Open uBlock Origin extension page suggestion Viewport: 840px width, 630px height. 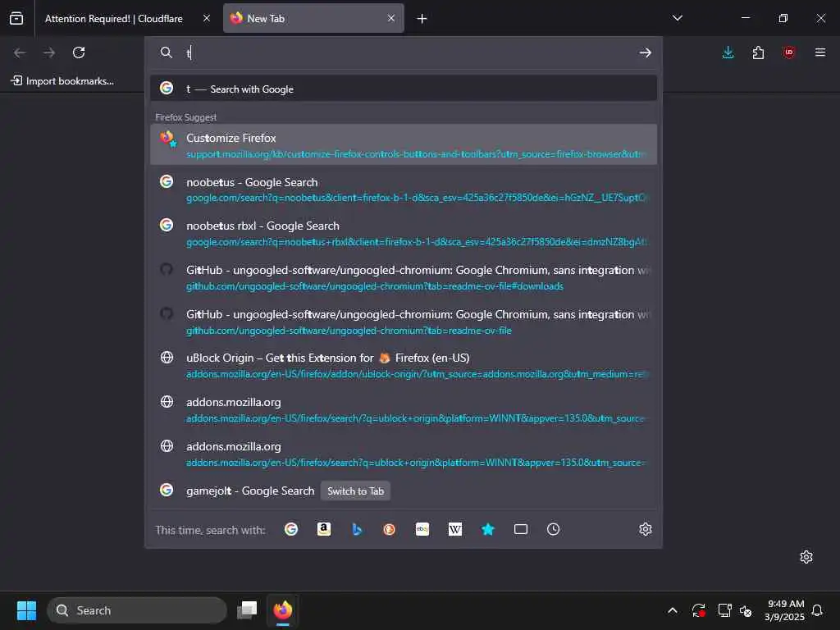[x=404, y=365]
